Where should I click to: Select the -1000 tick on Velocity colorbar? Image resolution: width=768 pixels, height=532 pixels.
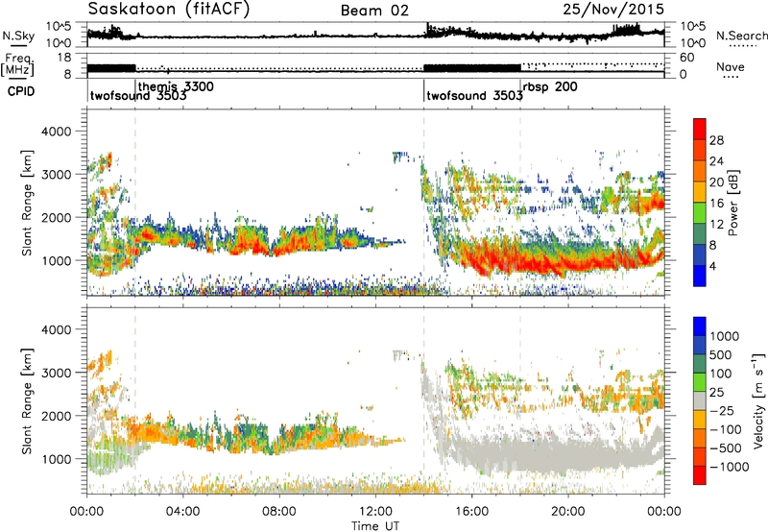pyautogui.click(x=730, y=467)
